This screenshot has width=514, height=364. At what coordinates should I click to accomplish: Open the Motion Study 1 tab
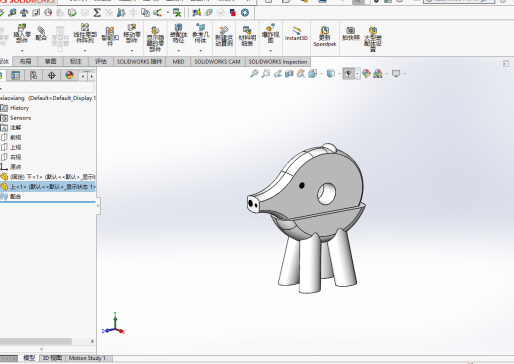pyautogui.click(x=87, y=358)
